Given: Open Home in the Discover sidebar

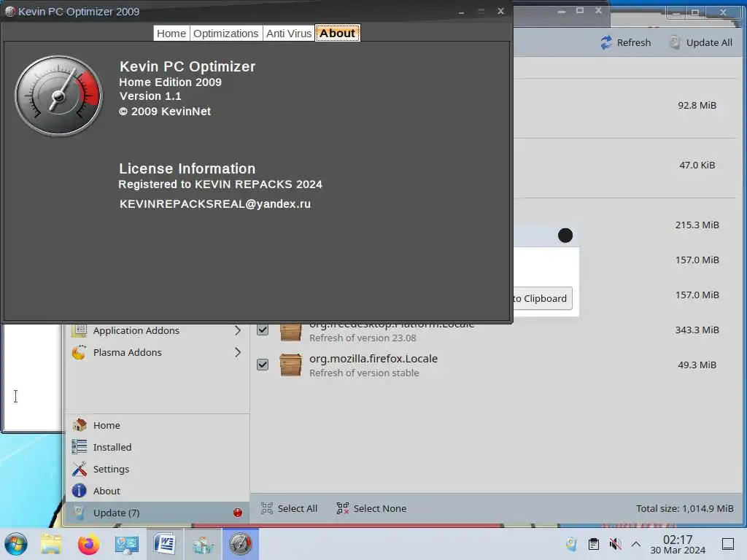Looking at the screenshot, I should pos(158,425).
